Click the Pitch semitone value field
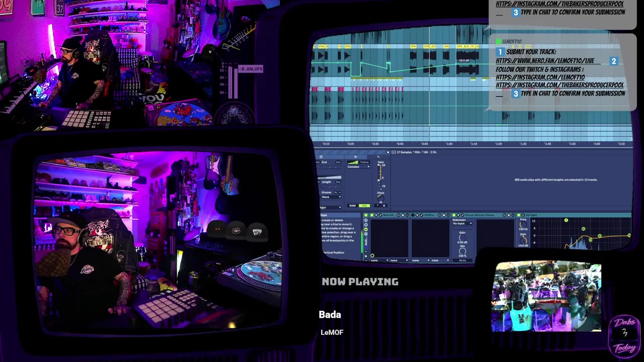This screenshot has width=644, height=362. click(381, 206)
